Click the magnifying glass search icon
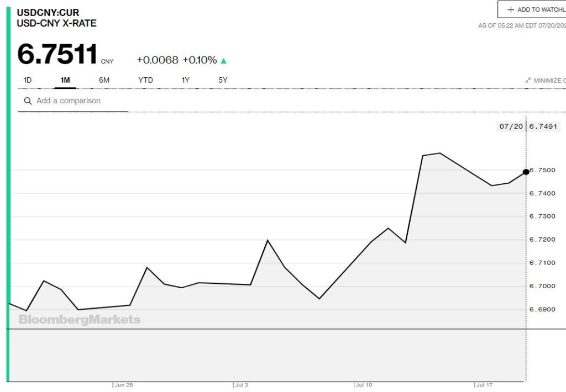The width and height of the screenshot is (566, 392). 27,101
